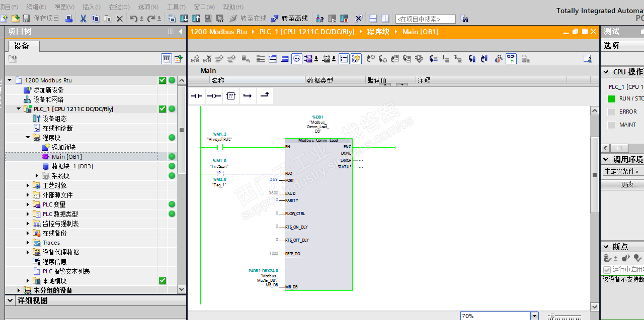Image resolution: width=644 pixels, height=320 pixels.
Task: Open the 工具(T) menu
Action: pos(176,7)
